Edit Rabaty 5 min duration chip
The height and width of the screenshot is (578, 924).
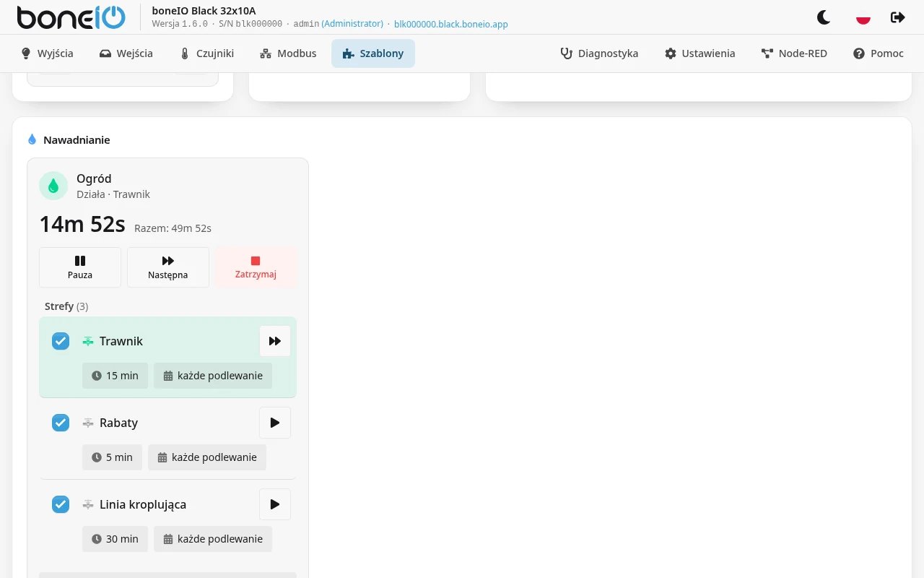(x=112, y=457)
